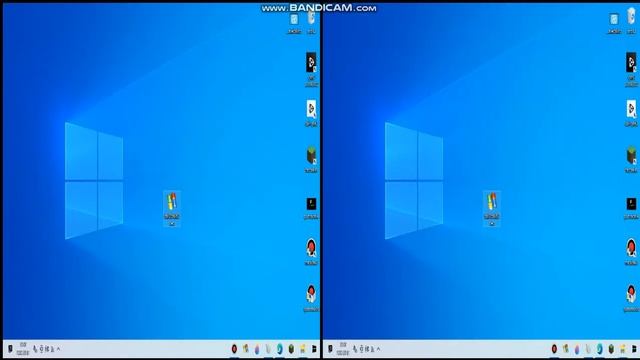Click the multicolored flag app on right taskbar

(565, 349)
